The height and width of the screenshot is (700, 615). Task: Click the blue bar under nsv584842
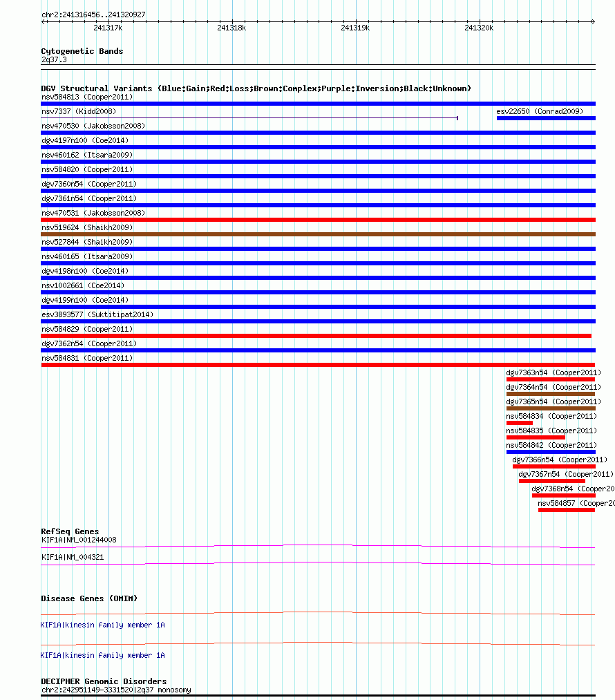(x=551, y=452)
